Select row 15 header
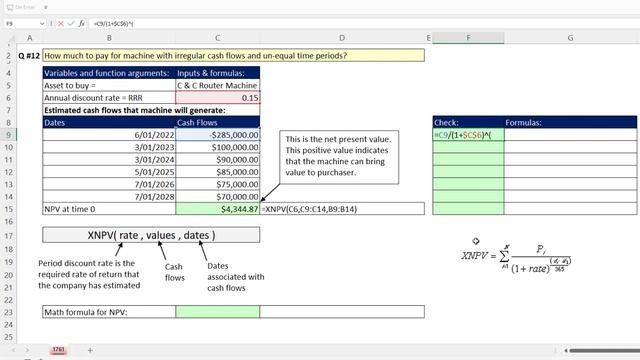Viewport: 640px width, 360px height. pyautogui.click(x=9, y=209)
